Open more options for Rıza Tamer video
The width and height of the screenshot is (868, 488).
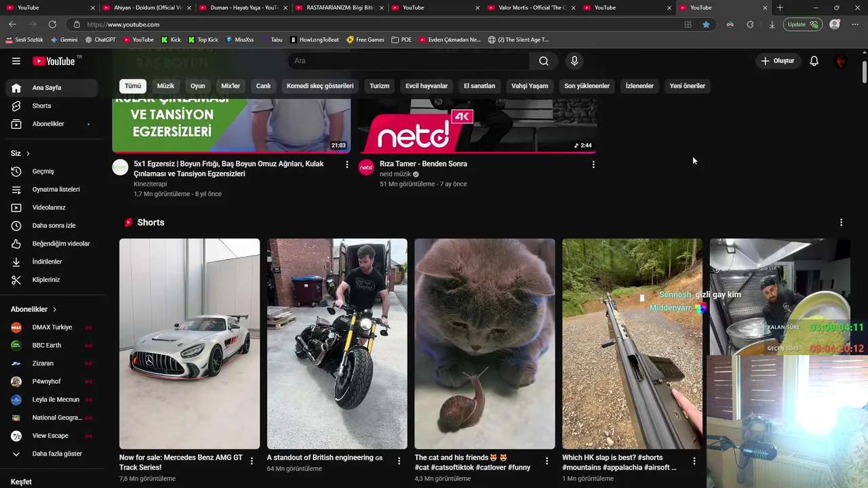593,165
